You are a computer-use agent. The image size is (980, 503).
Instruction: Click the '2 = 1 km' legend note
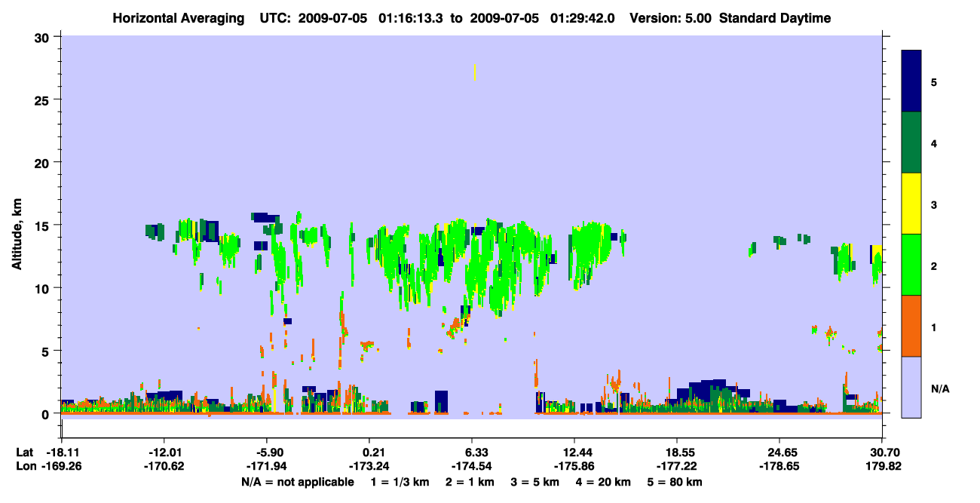click(470, 482)
